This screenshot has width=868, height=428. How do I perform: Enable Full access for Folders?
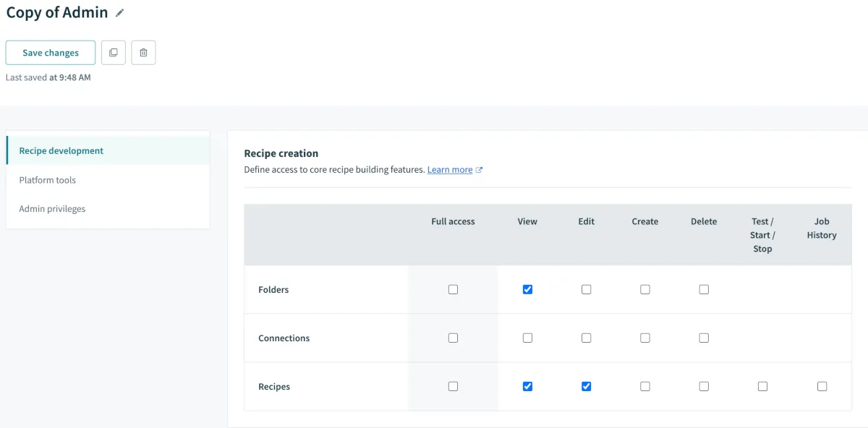coord(453,289)
